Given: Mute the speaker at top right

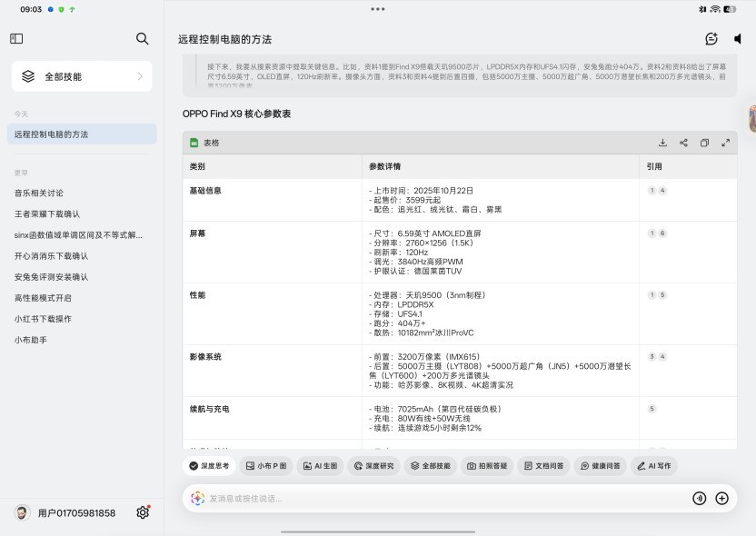Looking at the screenshot, I should coord(738,38).
